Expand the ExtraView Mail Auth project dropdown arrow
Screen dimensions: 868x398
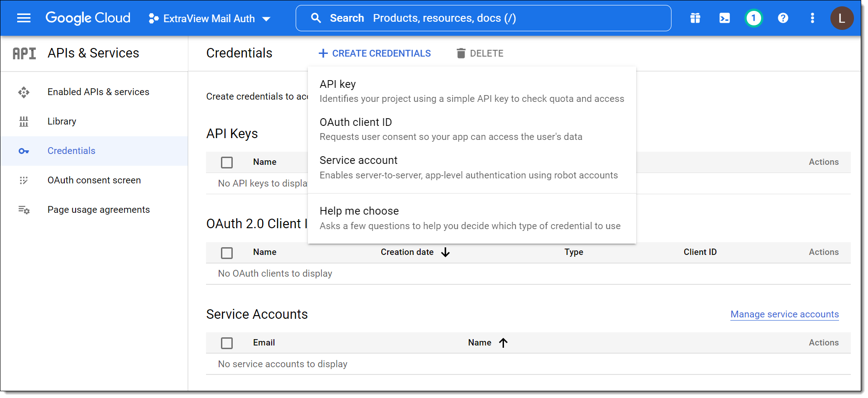[266, 19]
